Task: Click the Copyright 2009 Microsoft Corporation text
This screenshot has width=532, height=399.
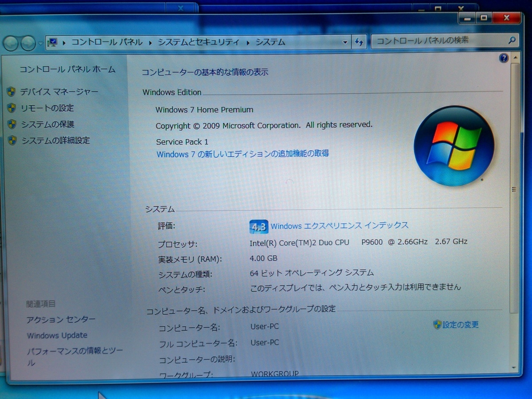Action: [264, 125]
